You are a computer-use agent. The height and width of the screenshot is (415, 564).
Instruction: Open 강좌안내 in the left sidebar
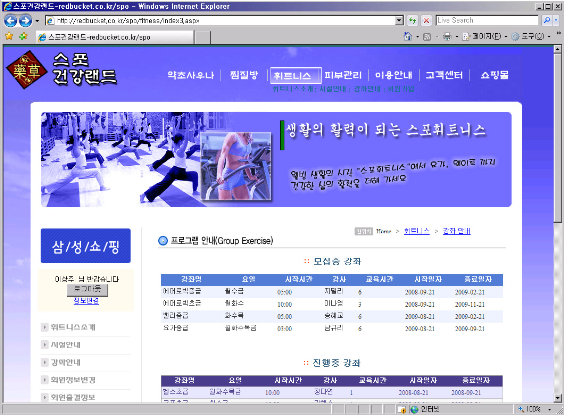click(x=65, y=362)
